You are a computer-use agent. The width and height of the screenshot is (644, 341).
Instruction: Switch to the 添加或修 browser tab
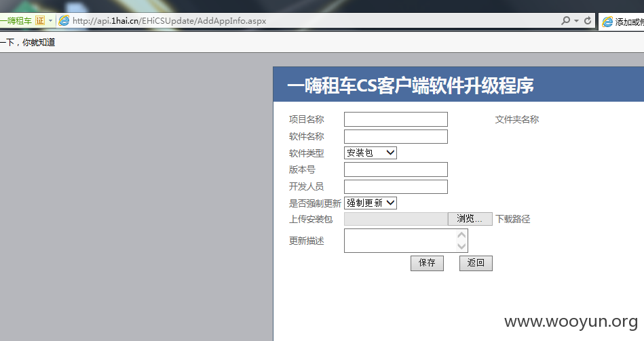pyautogui.click(x=622, y=22)
